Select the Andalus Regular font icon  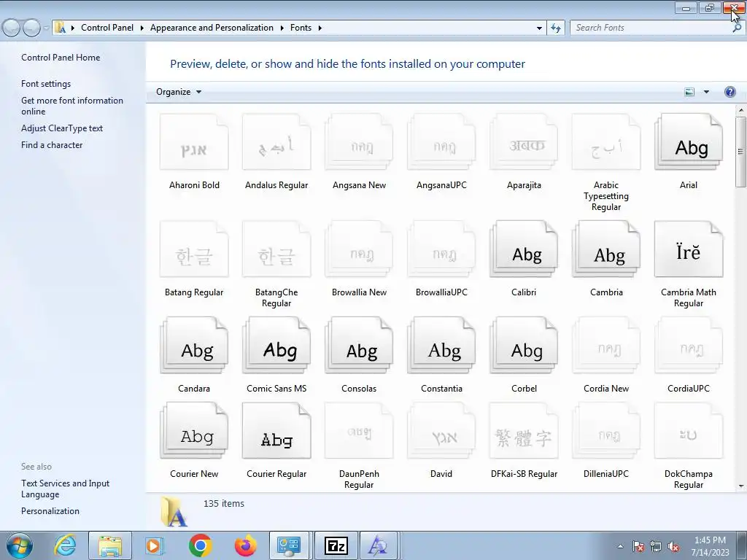click(x=276, y=142)
